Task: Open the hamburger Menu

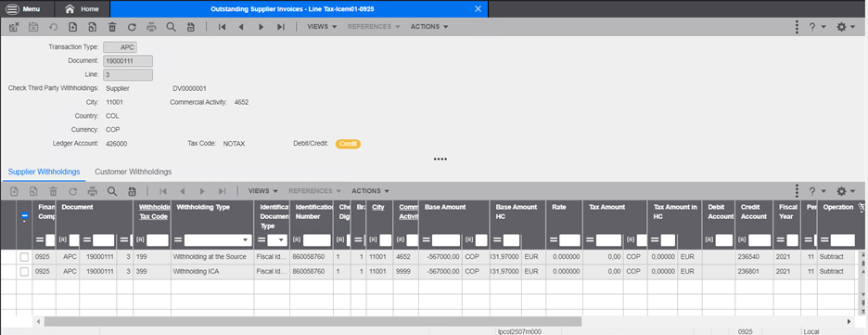Action: tap(22, 9)
